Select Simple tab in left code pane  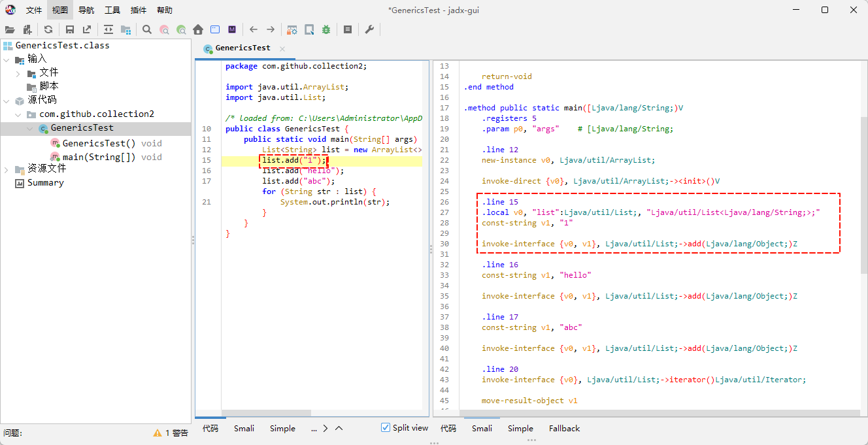[282, 429]
